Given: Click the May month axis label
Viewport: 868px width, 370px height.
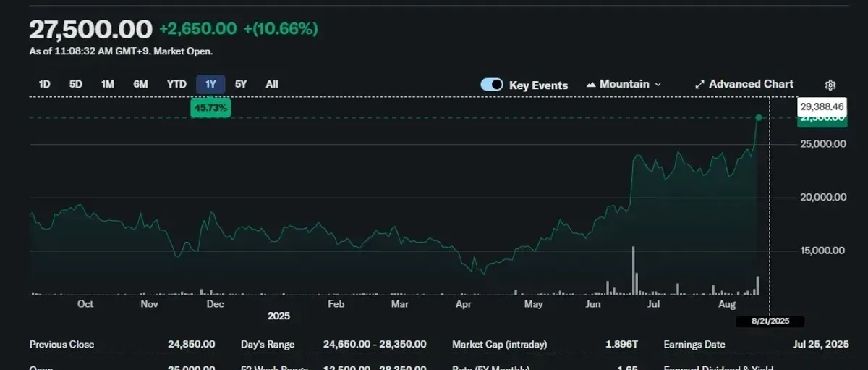Looking at the screenshot, I should [x=534, y=304].
